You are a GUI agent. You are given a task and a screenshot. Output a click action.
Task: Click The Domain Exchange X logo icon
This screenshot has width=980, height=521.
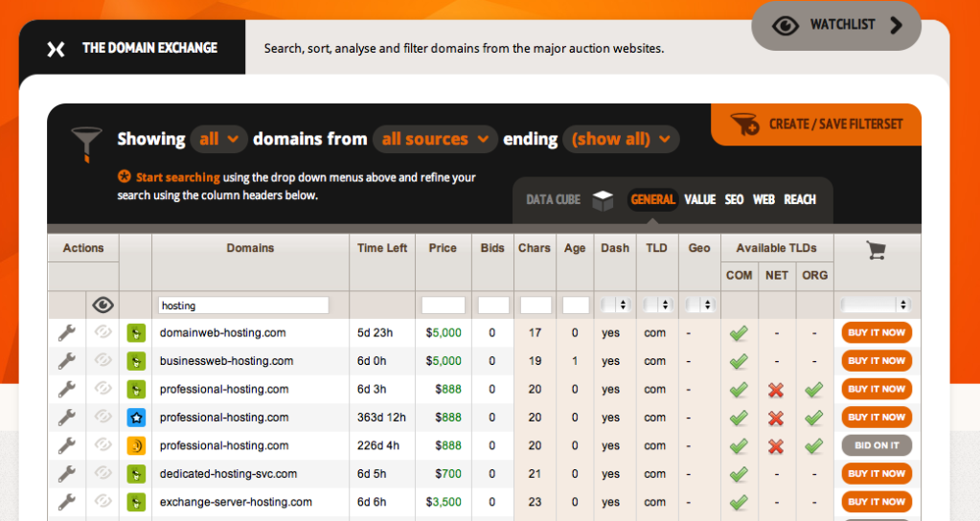tap(56, 49)
